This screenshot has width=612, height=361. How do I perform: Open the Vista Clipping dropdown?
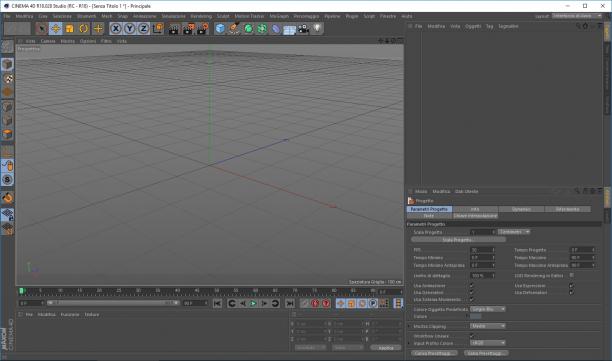pyautogui.click(x=488, y=326)
